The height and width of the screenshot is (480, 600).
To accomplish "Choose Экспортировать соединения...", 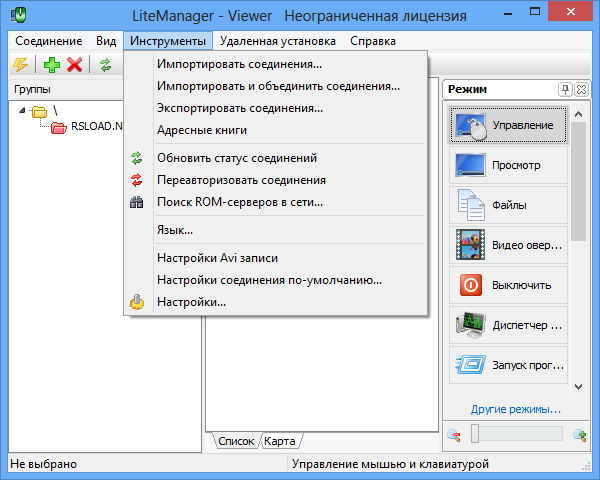I will pos(276,108).
